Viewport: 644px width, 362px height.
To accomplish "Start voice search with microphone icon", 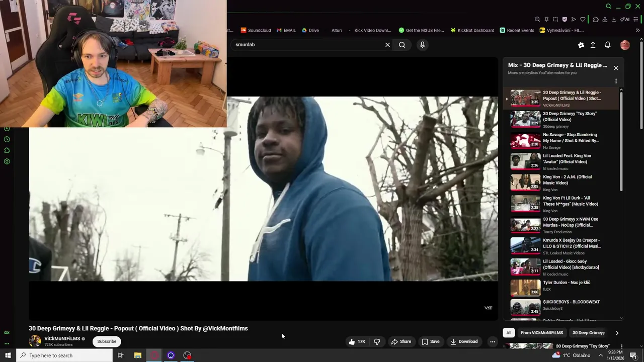I will [422, 45].
